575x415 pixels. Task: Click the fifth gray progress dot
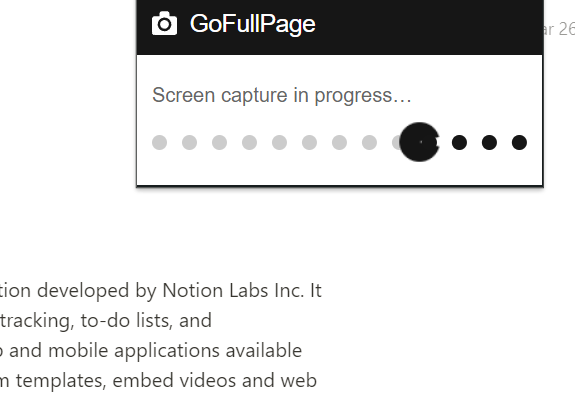[279, 143]
